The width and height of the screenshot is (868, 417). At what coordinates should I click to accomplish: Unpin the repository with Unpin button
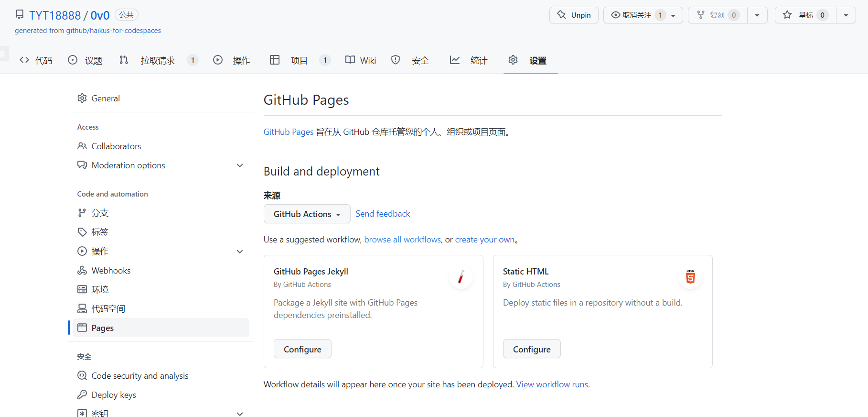click(574, 15)
